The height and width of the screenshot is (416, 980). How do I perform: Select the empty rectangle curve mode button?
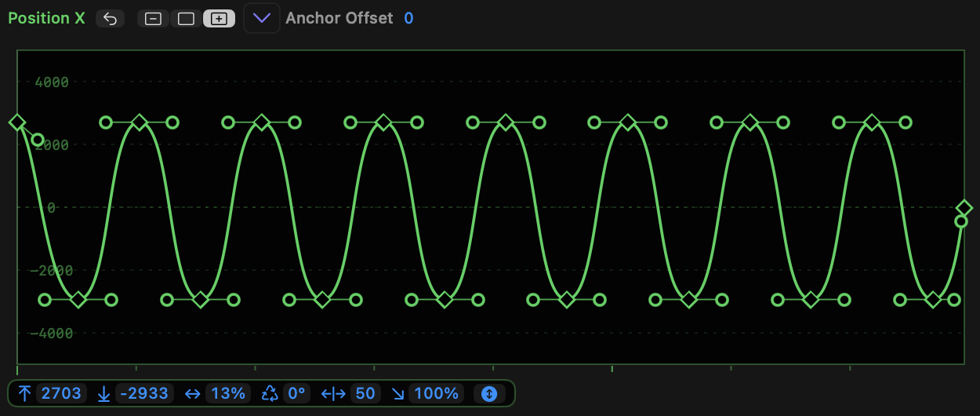[186, 19]
